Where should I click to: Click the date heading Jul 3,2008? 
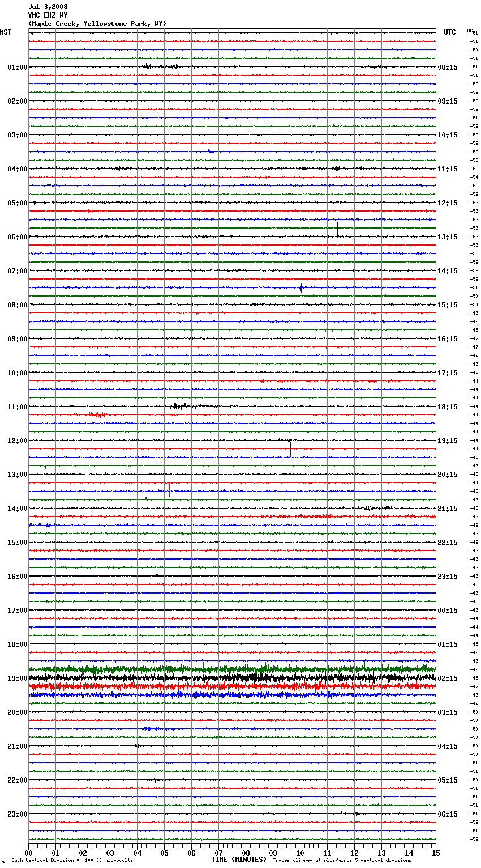pos(48,7)
